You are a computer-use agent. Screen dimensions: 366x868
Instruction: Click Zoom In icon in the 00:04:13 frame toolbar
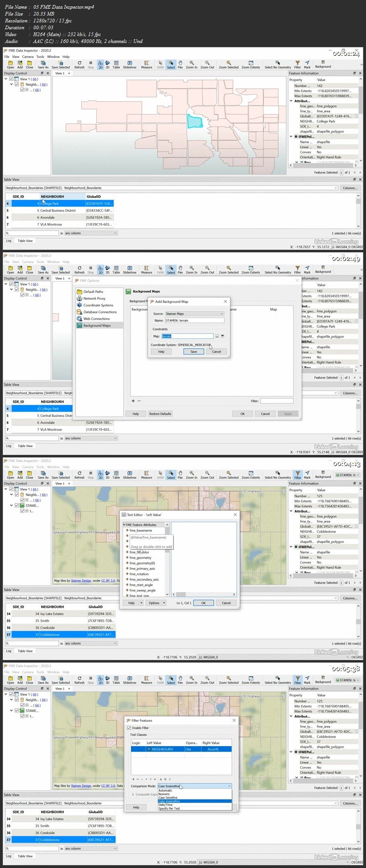click(x=192, y=475)
